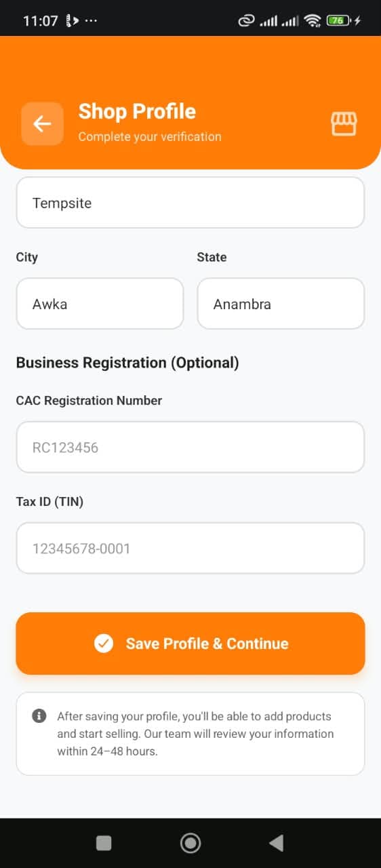This screenshot has width=381, height=868.
Task: Click the checkmark icon on the Save button
Action: pos(104,643)
